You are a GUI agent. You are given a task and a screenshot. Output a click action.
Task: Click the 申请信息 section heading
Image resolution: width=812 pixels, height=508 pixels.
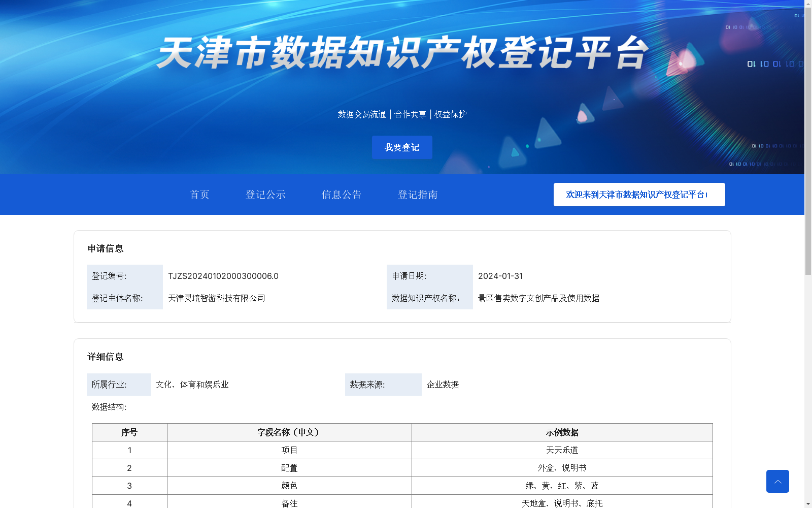(x=106, y=248)
